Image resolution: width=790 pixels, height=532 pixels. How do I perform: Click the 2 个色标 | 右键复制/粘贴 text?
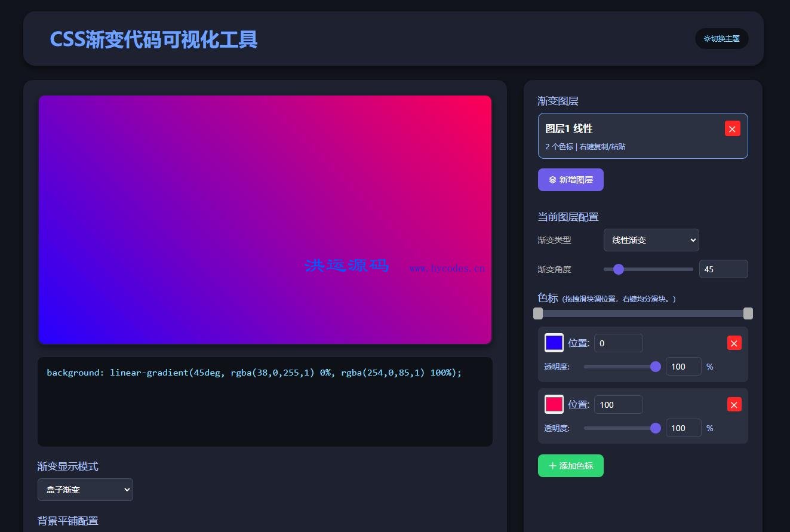(x=585, y=146)
